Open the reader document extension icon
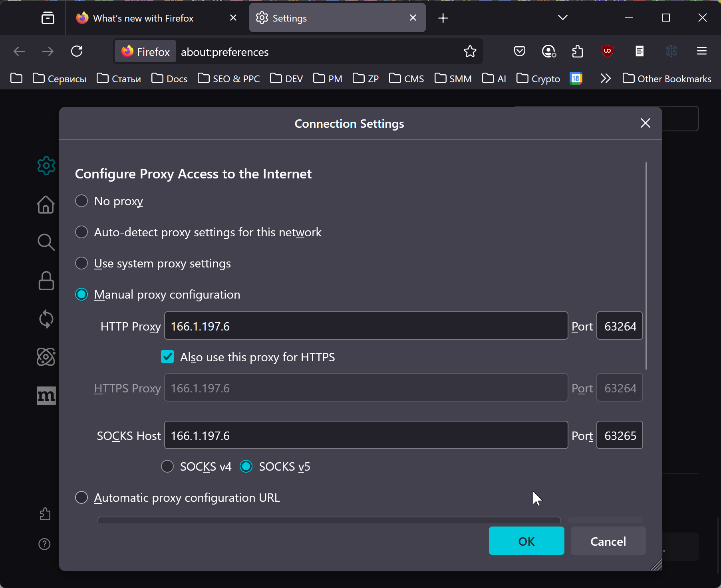Image resolution: width=721 pixels, height=588 pixels. tap(640, 51)
